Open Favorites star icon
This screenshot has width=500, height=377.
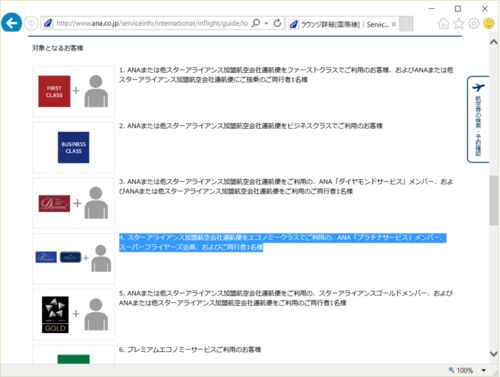point(459,23)
